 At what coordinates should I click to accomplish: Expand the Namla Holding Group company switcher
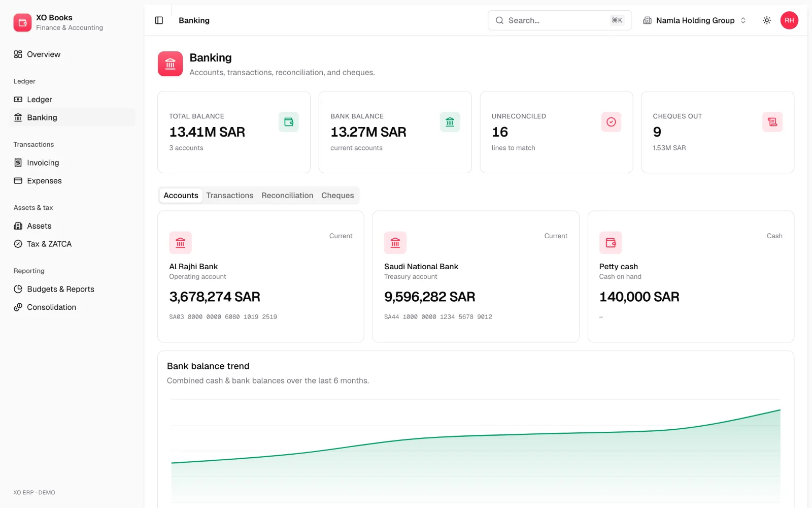point(694,20)
